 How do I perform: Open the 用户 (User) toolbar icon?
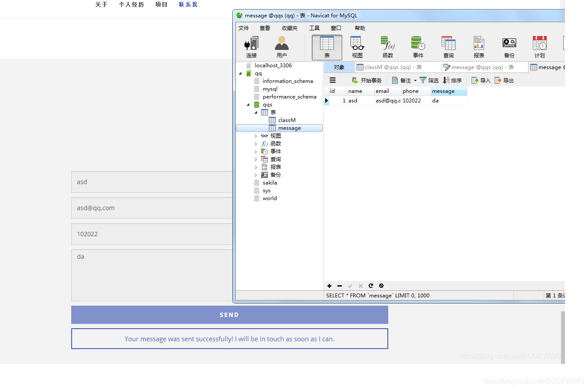(x=282, y=47)
